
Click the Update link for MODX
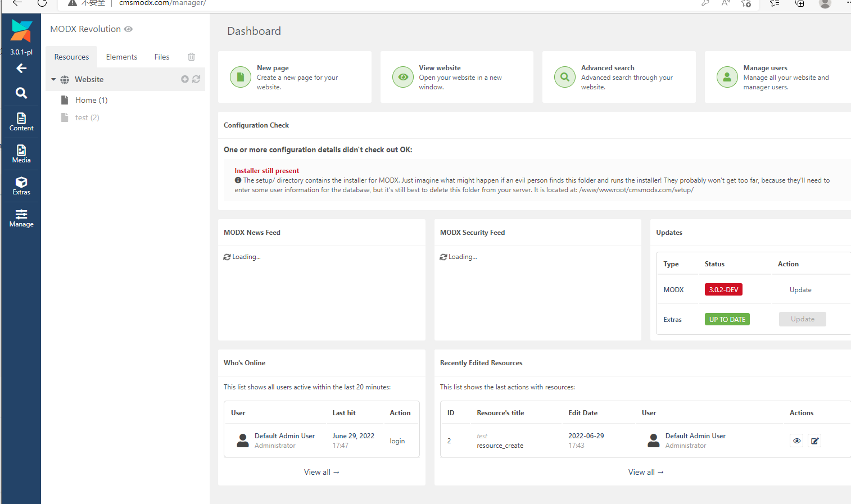[x=800, y=290]
